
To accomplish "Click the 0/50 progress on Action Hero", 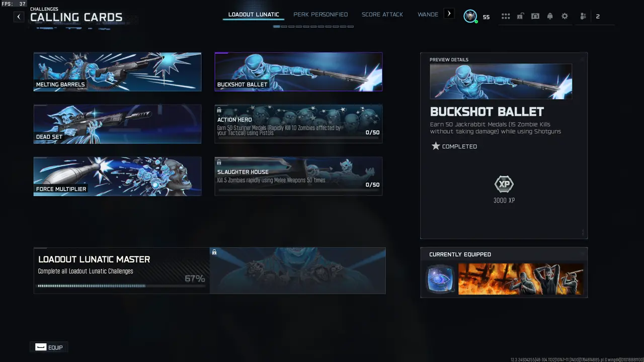I will click(372, 133).
